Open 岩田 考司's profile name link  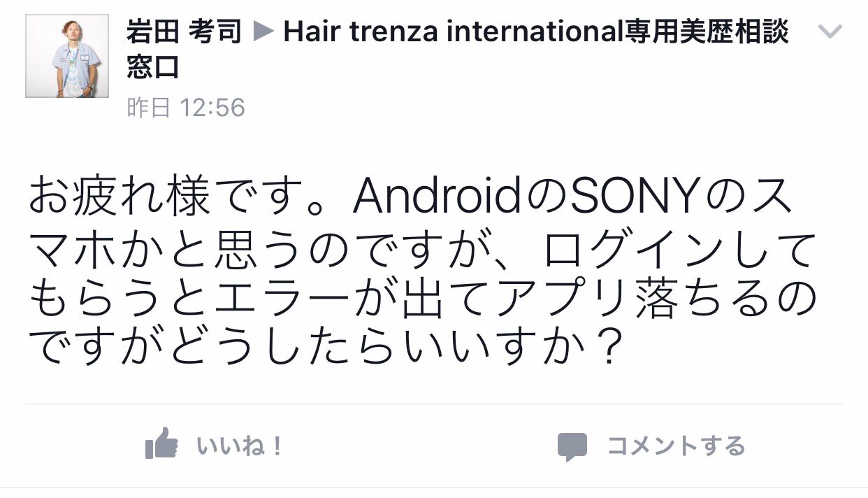185,31
